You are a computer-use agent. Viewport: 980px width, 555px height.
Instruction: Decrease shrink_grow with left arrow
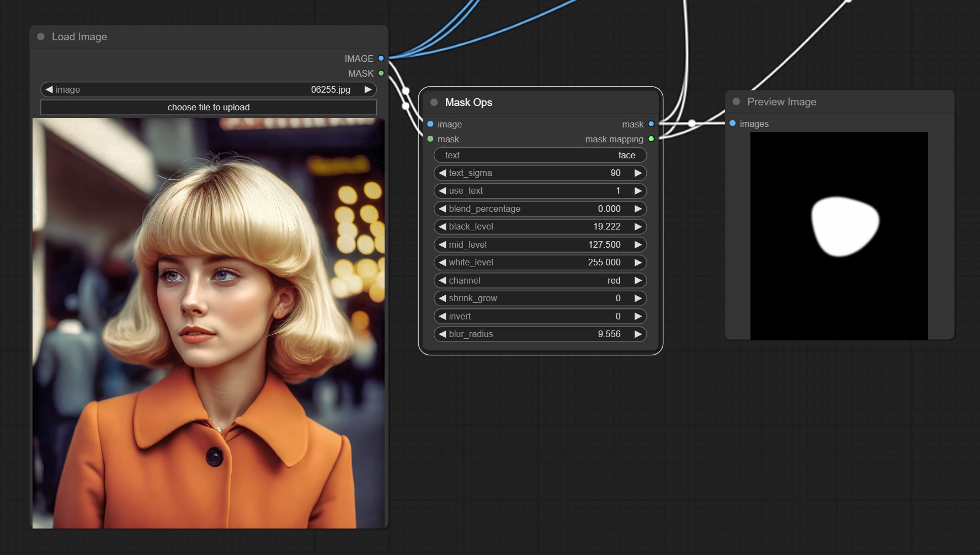442,298
